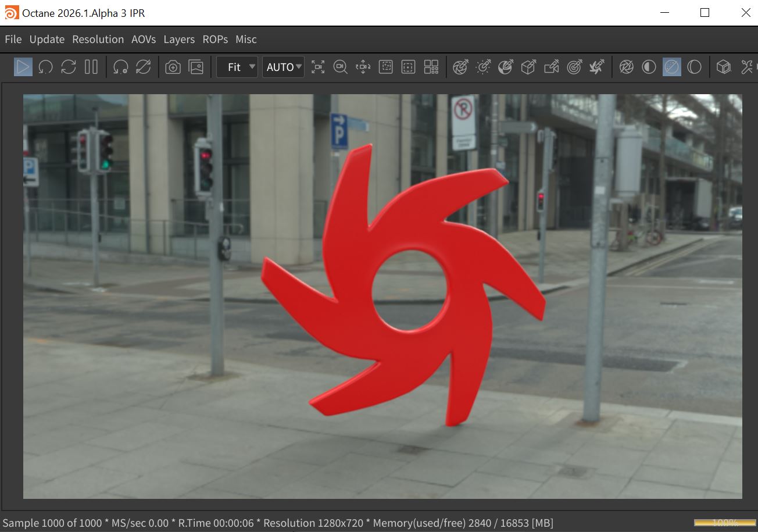Expand the AUTO mode dropdown
Image resolution: width=758 pixels, height=532 pixels.
(x=284, y=67)
